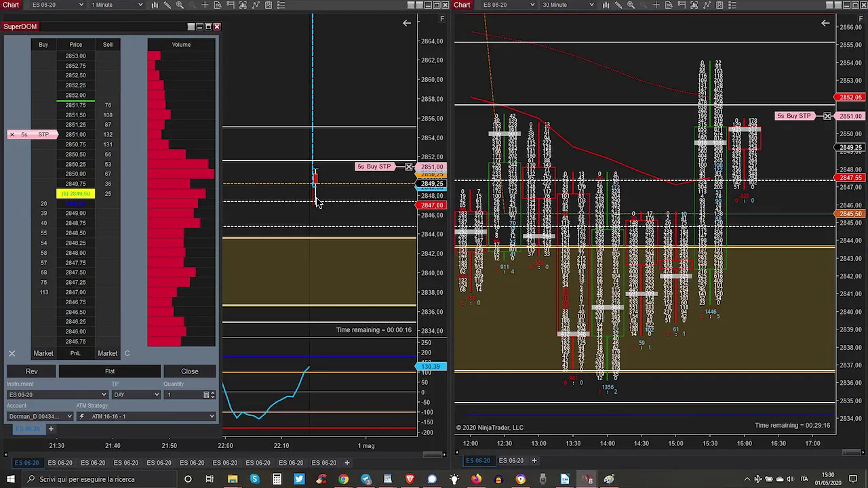The height and width of the screenshot is (488, 868).
Task: Open Calculator from taskbar
Action: [277, 479]
